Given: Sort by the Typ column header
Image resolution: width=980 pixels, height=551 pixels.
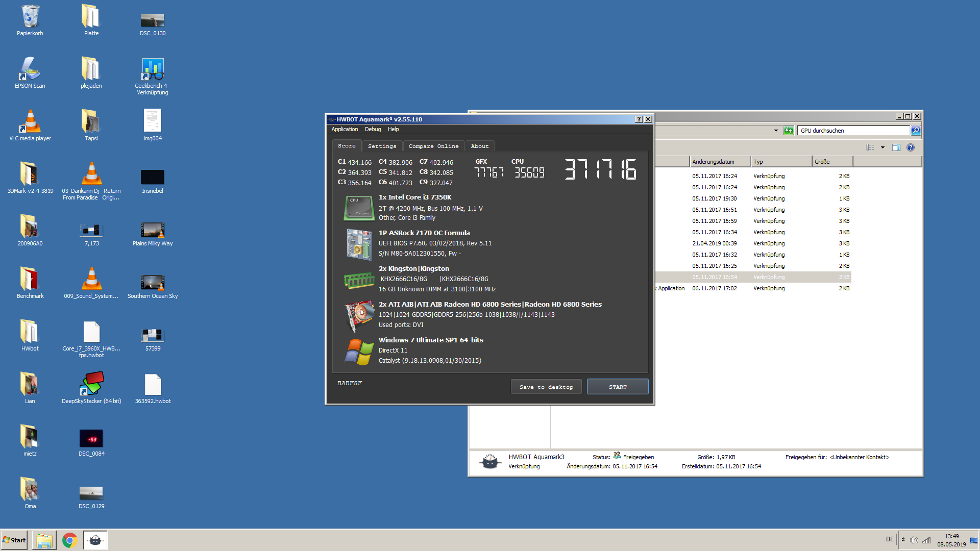Looking at the screenshot, I should [781, 162].
